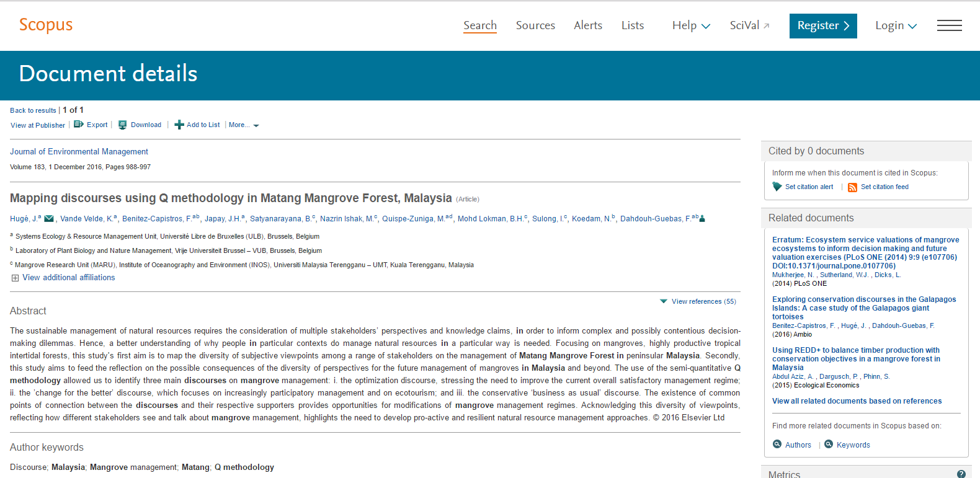Click View references (55) link
This screenshot has width=980, height=478.
point(703,301)
